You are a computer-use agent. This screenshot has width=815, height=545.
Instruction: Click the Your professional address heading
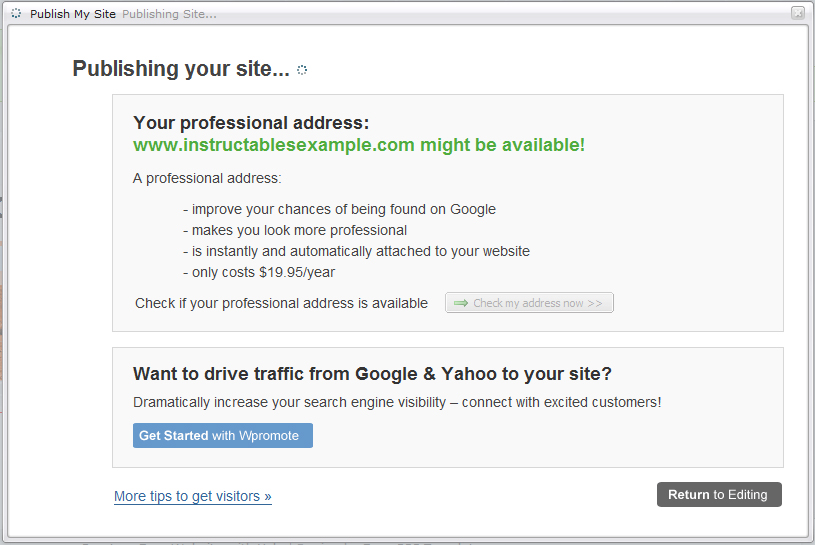tap(251, 123)
